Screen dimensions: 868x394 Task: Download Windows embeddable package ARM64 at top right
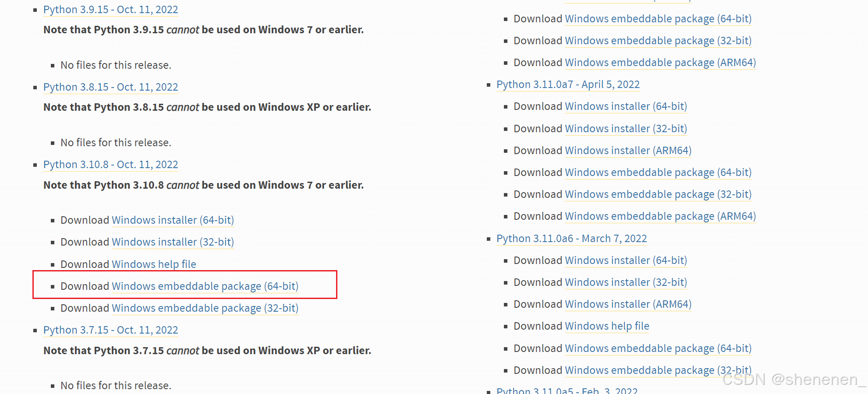(660, 63)
